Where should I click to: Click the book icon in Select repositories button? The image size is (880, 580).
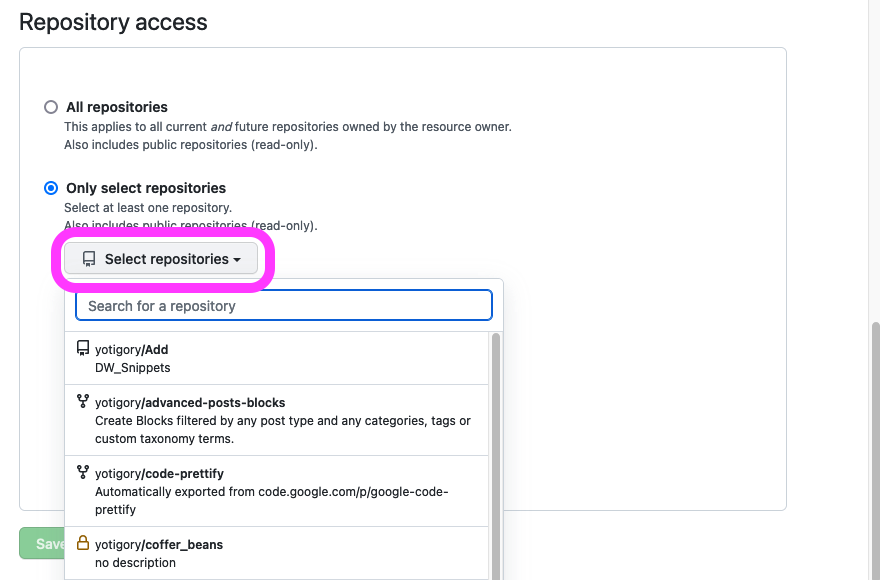pos(89,259)
